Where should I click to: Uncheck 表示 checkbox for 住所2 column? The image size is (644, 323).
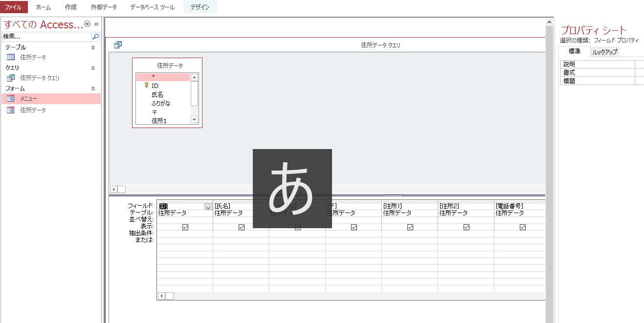click(466, 227)
